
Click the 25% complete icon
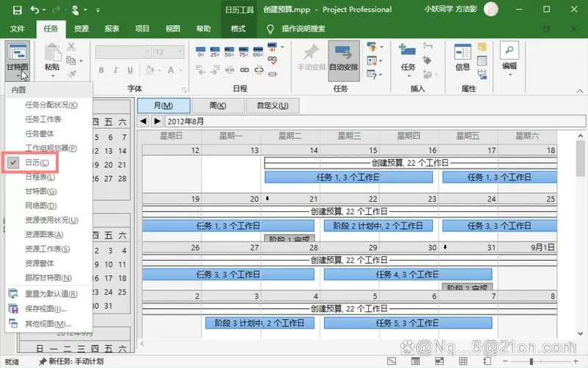[x=215, y=52]
